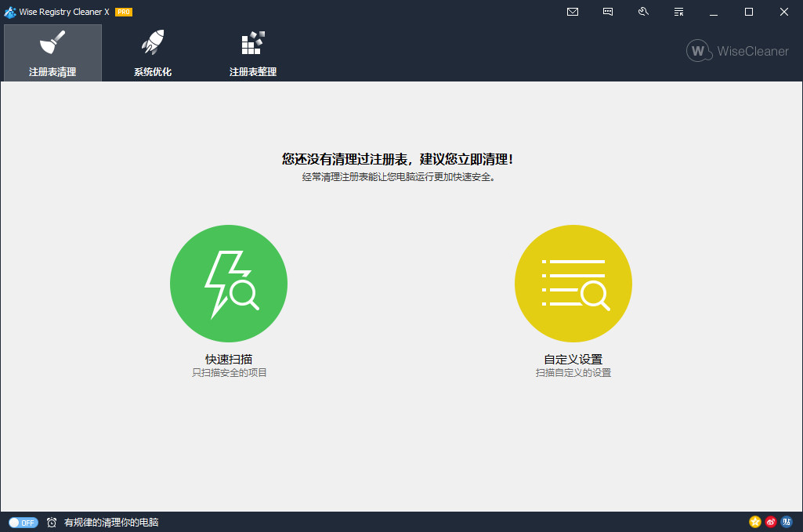Click the Wise Registry Cleaner app icon
This screenshot has width=803, height=532.
click(x=10, y=12)
